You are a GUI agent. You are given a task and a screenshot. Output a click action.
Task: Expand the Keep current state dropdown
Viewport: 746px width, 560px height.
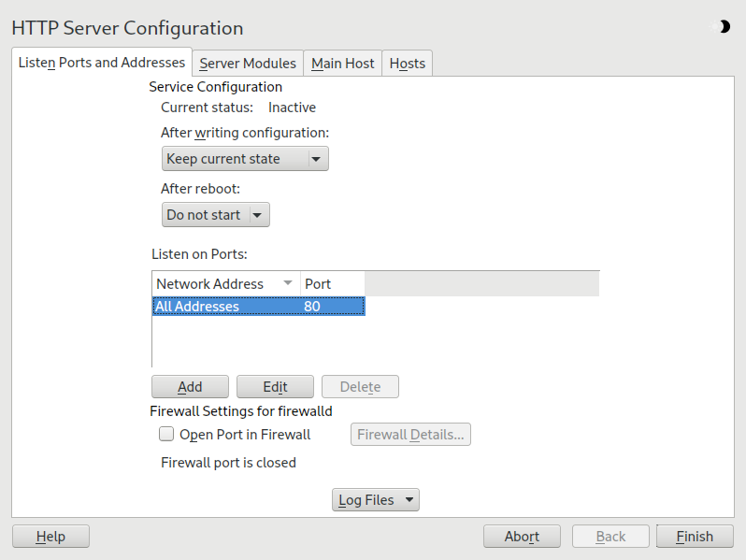(x=244, y=159)
